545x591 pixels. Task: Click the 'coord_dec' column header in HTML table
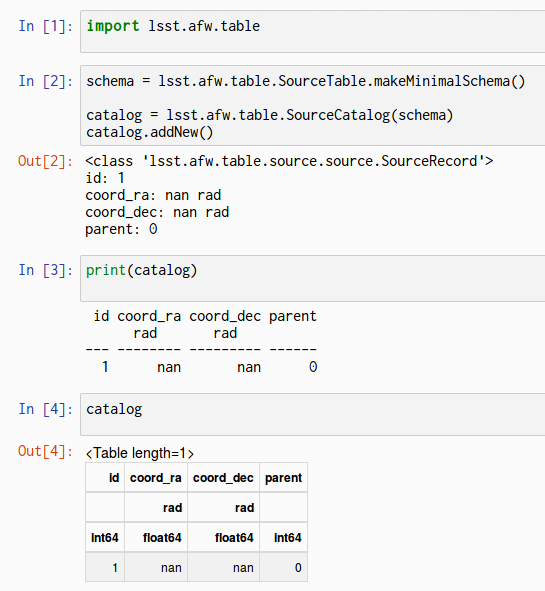223,478
